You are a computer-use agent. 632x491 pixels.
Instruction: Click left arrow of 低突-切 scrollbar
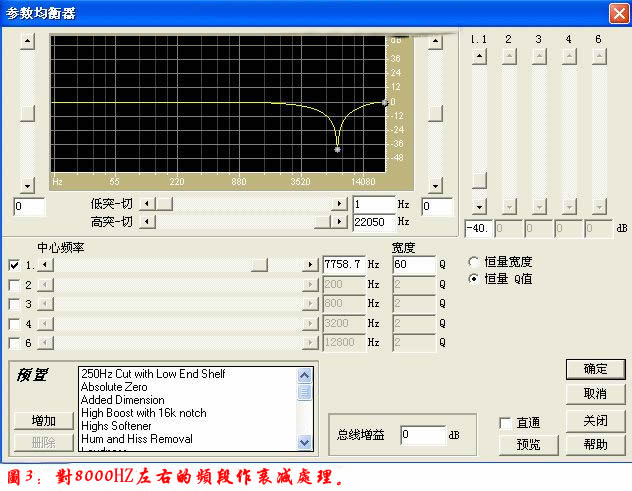(x=147, y=204)
